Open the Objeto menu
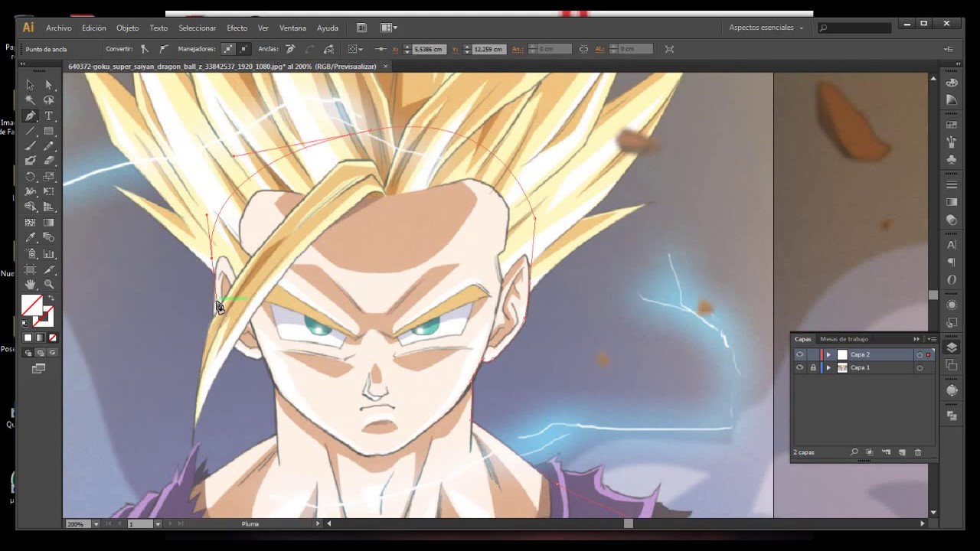The width and height of the screenshot is (980, 551). point(127,28)
